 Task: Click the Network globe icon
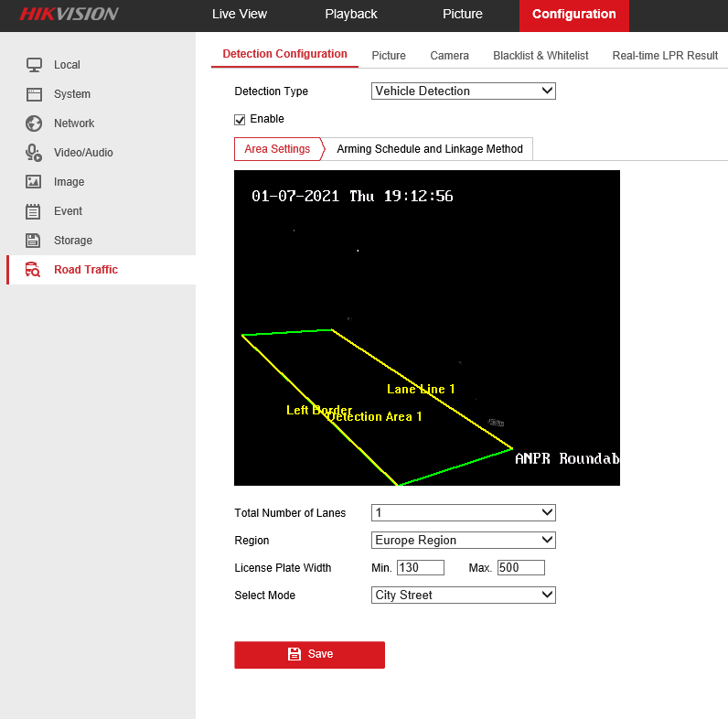pyautogui.click(x=34, y=123)
